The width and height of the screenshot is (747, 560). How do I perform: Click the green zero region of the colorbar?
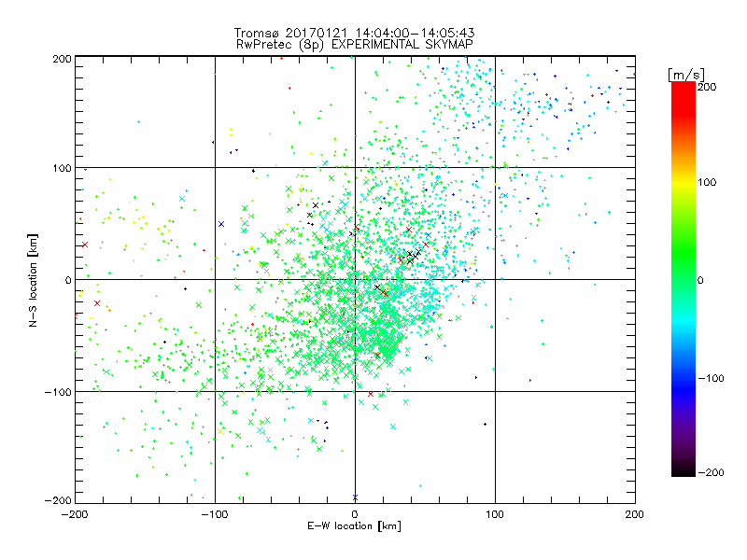(684, 279)
